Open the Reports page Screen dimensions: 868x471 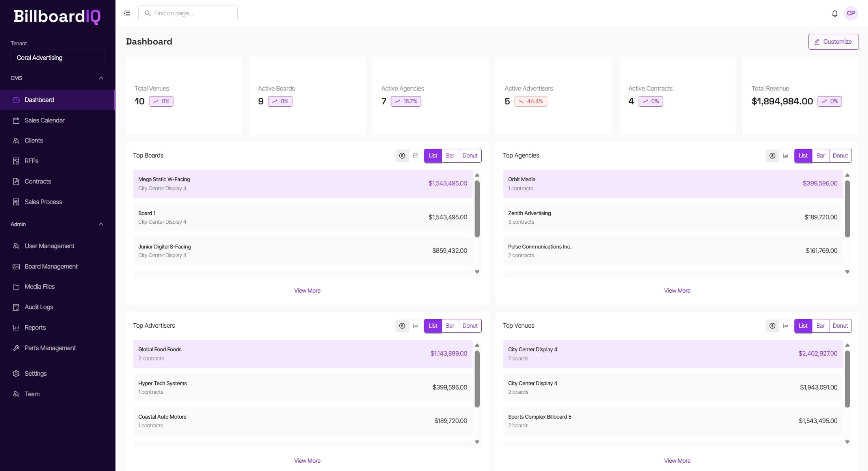pyautogui.click(x=58, y=328)
